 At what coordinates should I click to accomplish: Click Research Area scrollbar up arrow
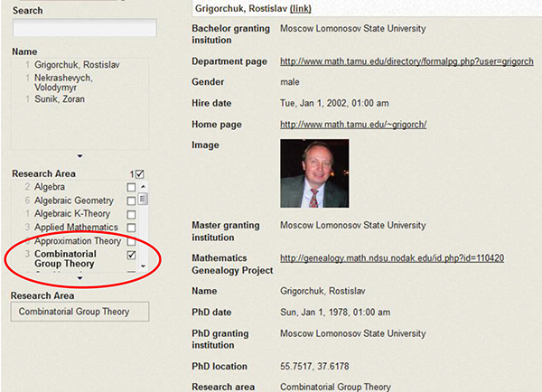[x=143, y=187]
